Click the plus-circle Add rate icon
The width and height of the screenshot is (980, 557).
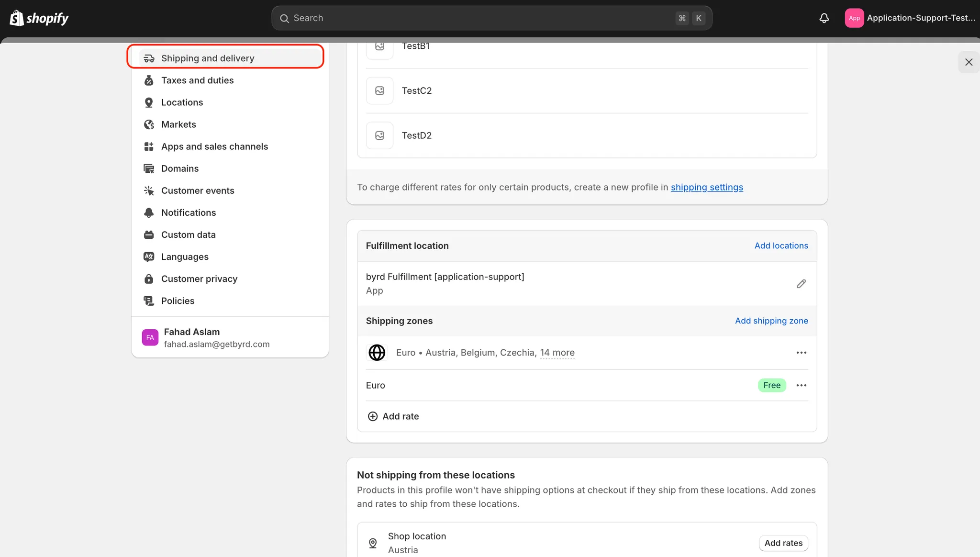(372, 416)
